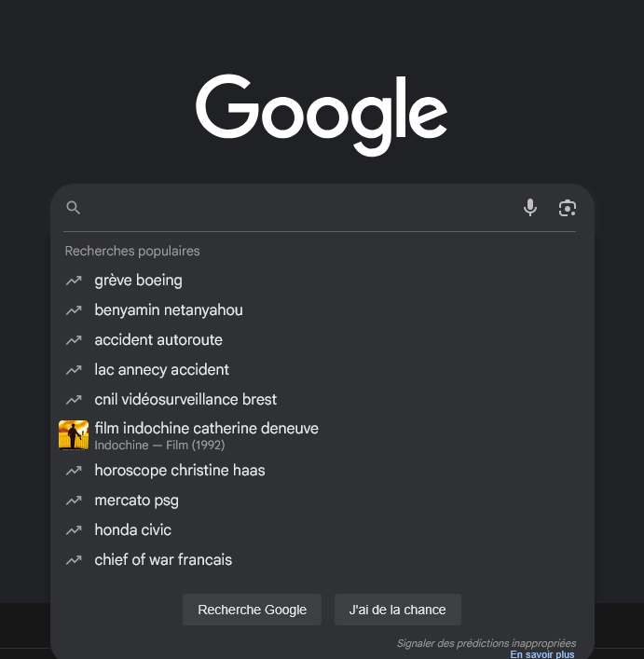Click the microphone voice search icon
644x659 pixels.
530,208
